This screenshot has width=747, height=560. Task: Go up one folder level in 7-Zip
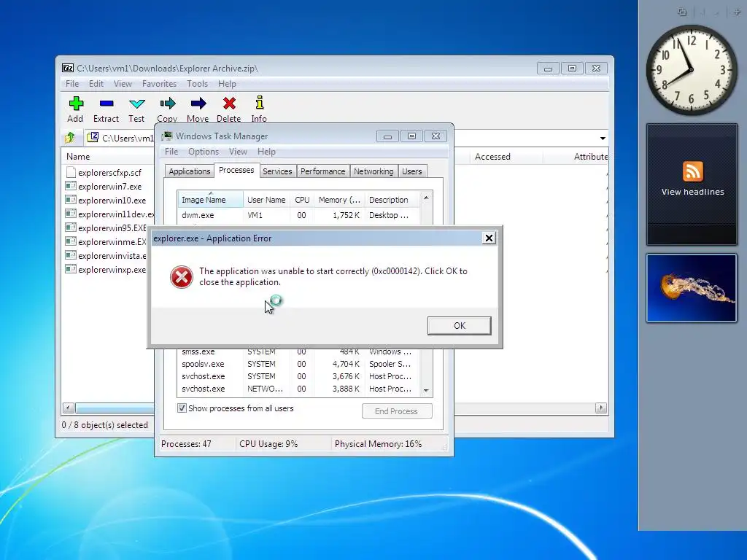click(70, 138)
